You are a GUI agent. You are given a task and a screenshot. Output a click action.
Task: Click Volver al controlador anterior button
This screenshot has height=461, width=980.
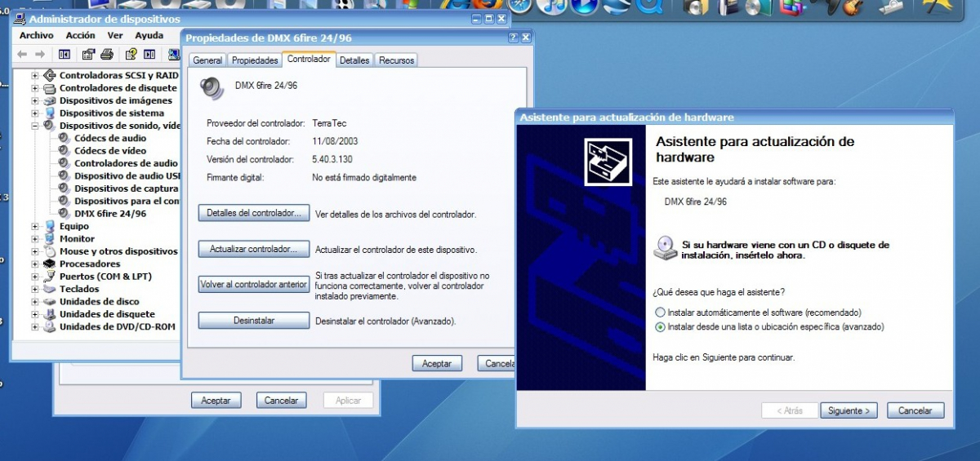coord(254,285)
